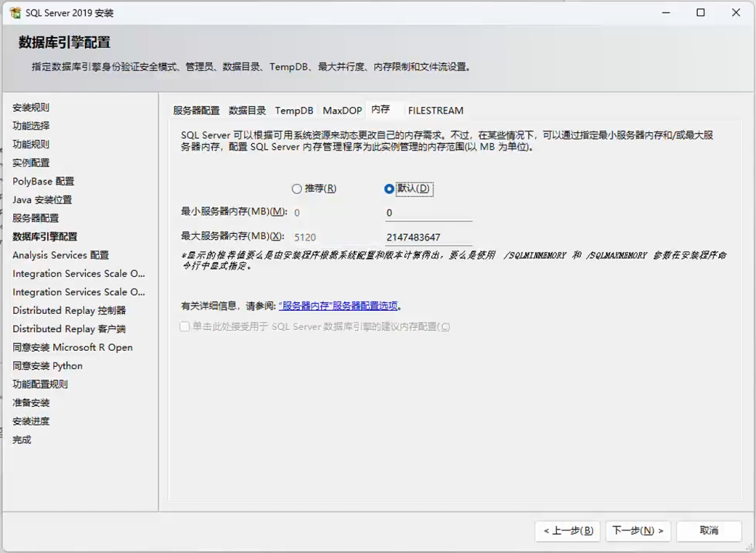The width and height of the screenshot is (756, 553).
Task: Select 准备安装 step
Action: pos(31,402)
